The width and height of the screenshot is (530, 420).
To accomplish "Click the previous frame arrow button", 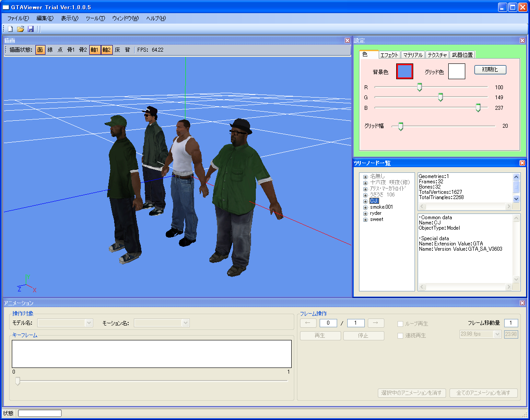I will pos(308,323).
